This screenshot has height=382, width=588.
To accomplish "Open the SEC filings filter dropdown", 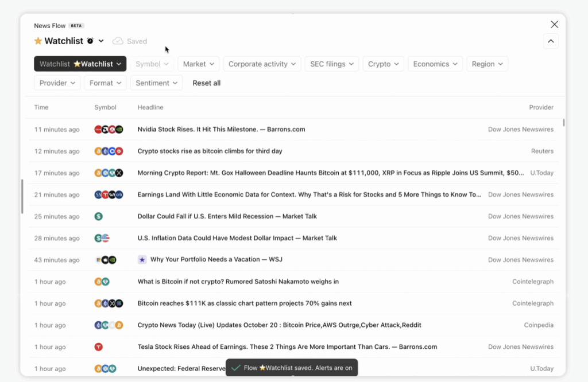I will tap(332, 64).
